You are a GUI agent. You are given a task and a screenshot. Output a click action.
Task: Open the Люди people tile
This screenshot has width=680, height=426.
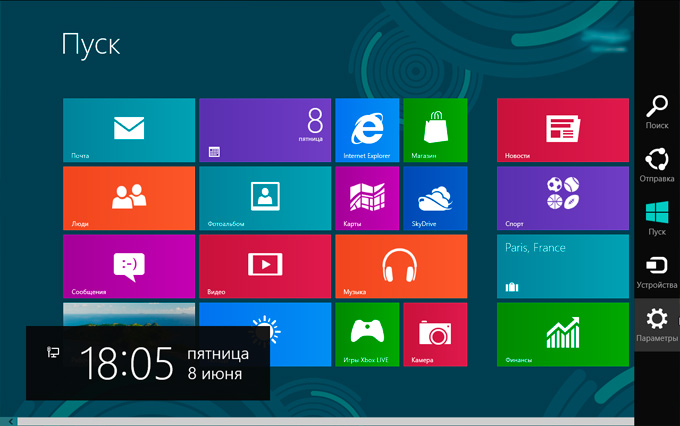tap(128, 198)
